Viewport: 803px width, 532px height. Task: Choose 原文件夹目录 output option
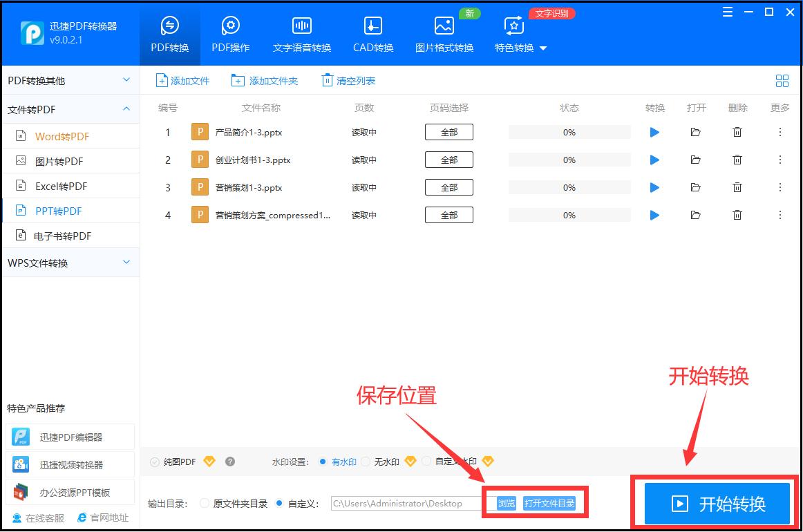(x=205, y=503)
